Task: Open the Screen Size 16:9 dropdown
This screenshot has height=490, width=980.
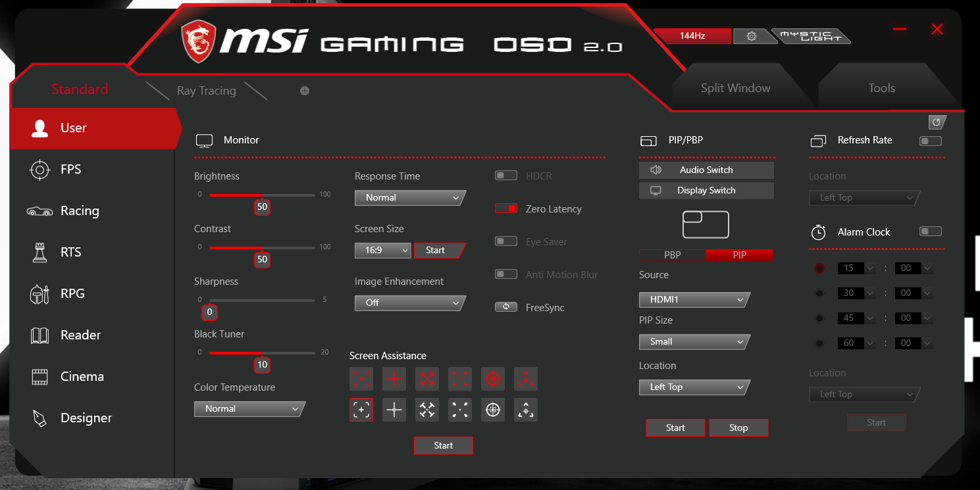Action: pos(382,251)
